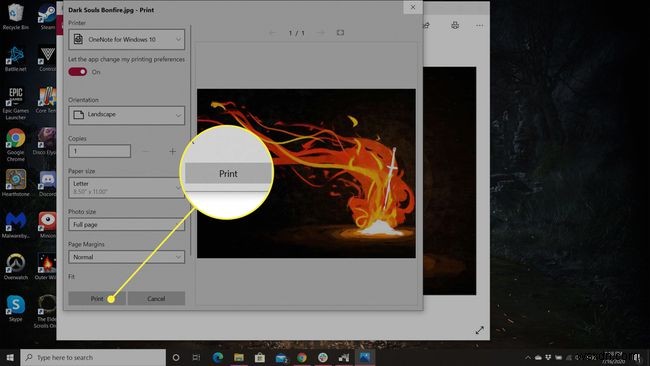
Task: Open the clock in system tray
Action: 614,357
